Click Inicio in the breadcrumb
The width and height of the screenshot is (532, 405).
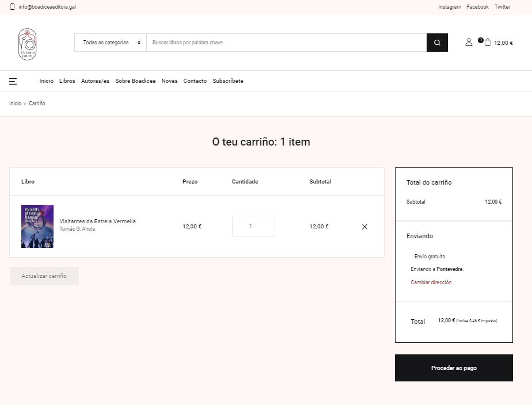(16, 104)
